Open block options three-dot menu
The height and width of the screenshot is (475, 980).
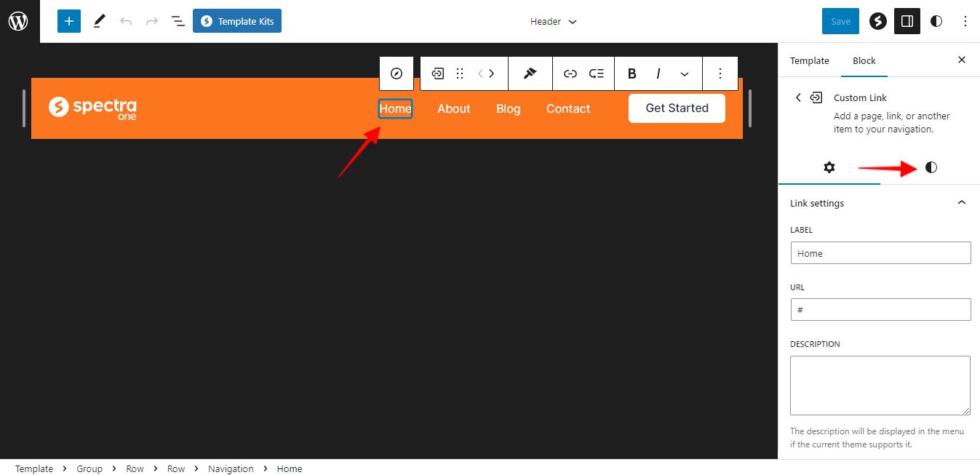click(720, 73)
